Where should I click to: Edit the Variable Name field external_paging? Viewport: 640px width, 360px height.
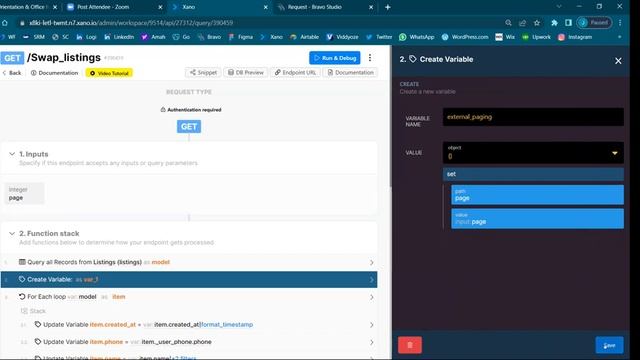click(x=533, y=117)
